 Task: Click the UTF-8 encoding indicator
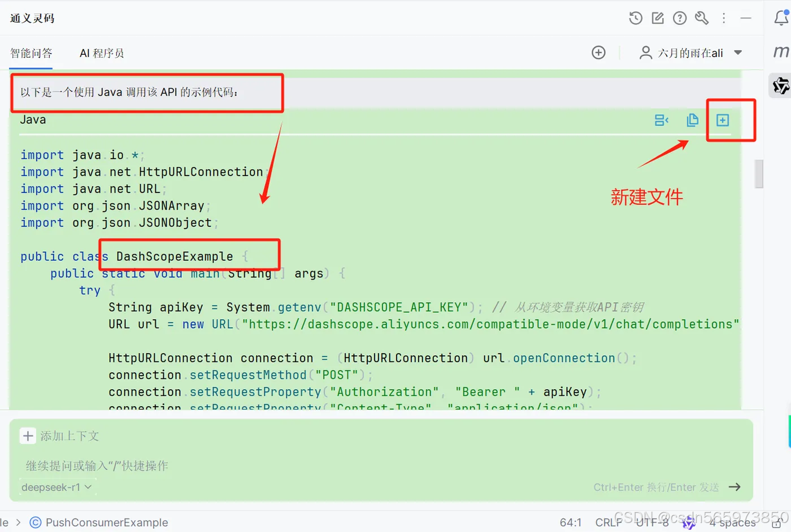pos(652,522)
